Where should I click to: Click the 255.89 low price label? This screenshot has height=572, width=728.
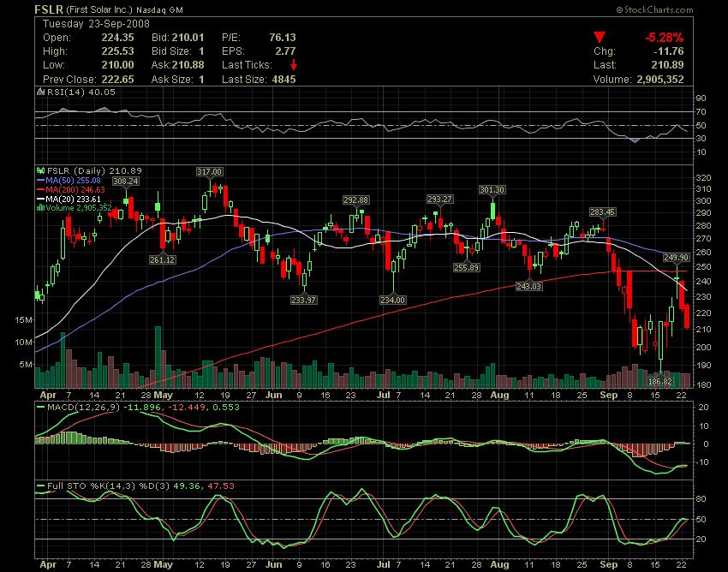[x=467, y=267]
